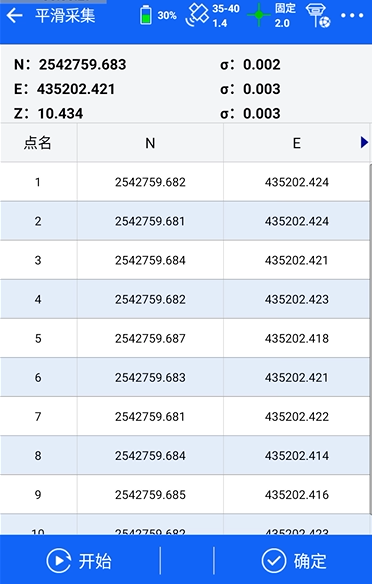Select row 5 with N 2542759.687
Viewport: 372px width, 584px height.
[185, 338]
